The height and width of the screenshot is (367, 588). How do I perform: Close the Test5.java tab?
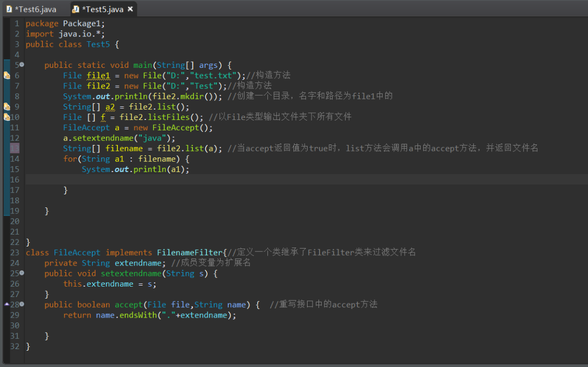click(x=130, y=9)
